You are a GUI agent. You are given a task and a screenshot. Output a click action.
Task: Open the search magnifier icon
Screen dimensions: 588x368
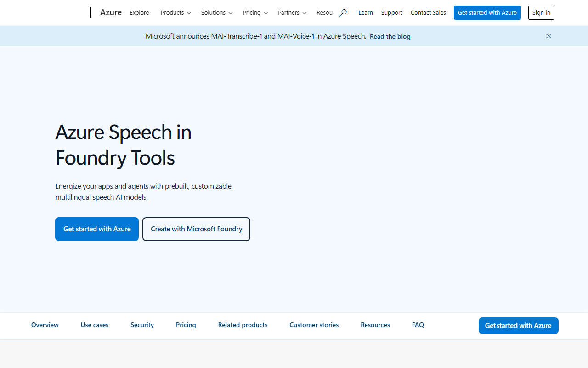point(343,13)
